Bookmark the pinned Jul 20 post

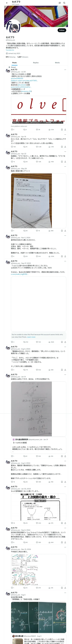[62, 130]
